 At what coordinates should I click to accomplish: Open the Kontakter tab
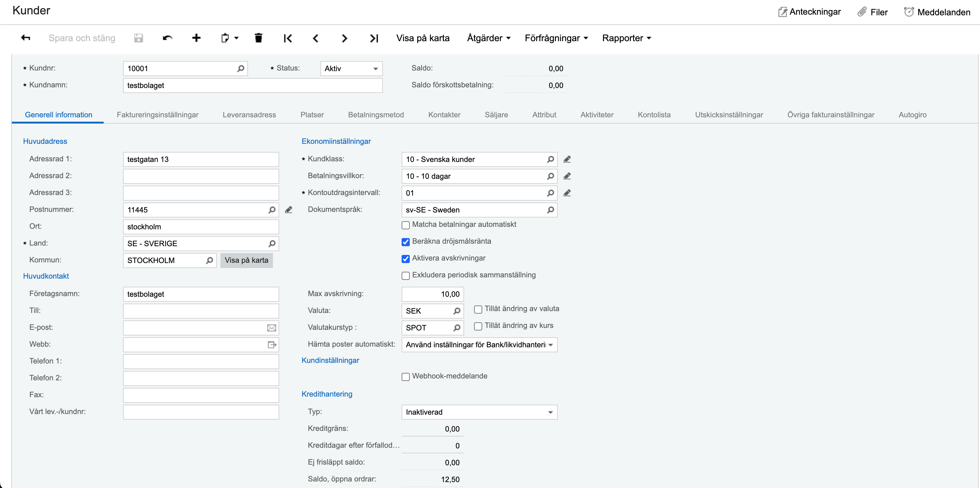pyautogui.click(x=444, y=115)
